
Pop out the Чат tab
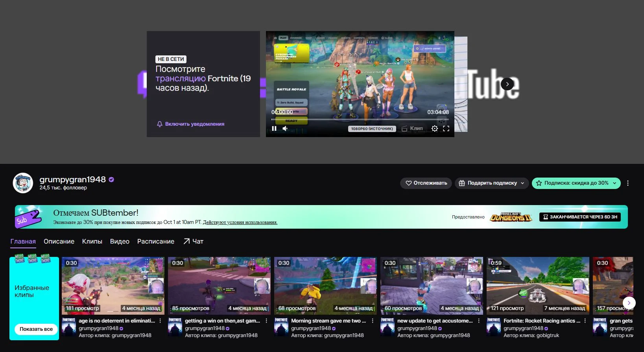pos(193,241)
